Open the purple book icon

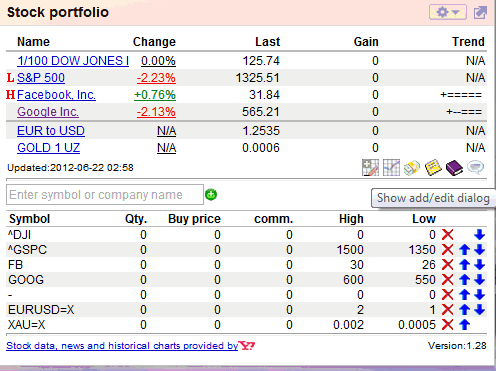point(454,167)
